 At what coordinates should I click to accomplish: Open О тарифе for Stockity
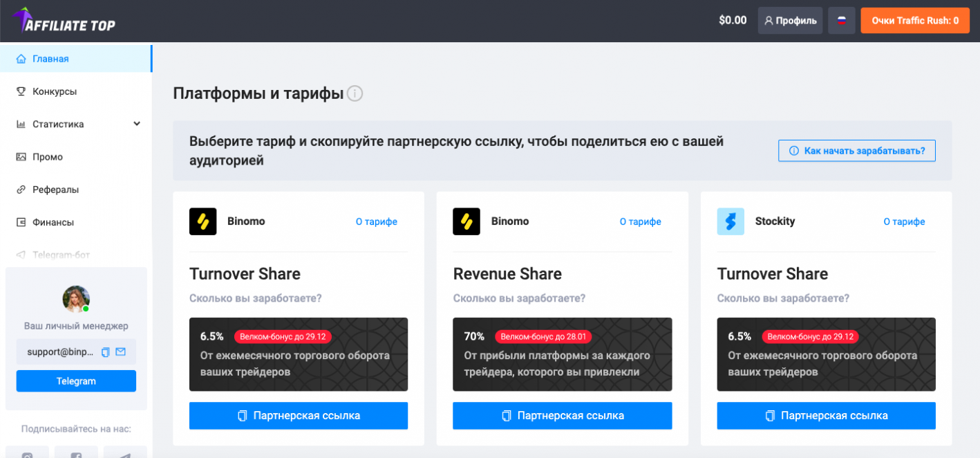pyautogui.click(x=904, y=222)
